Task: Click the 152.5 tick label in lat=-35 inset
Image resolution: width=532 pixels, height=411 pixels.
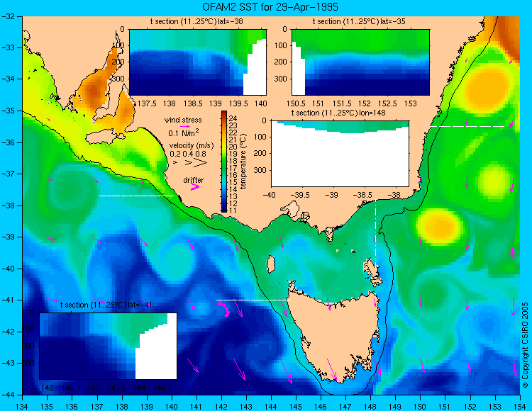Action: click(x=387, y=103)
